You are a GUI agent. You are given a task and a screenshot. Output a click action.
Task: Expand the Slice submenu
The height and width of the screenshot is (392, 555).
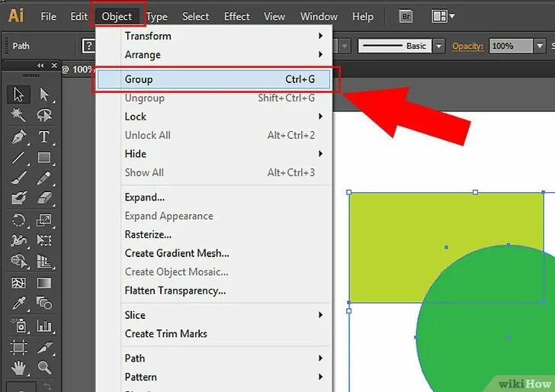point(213,315)
